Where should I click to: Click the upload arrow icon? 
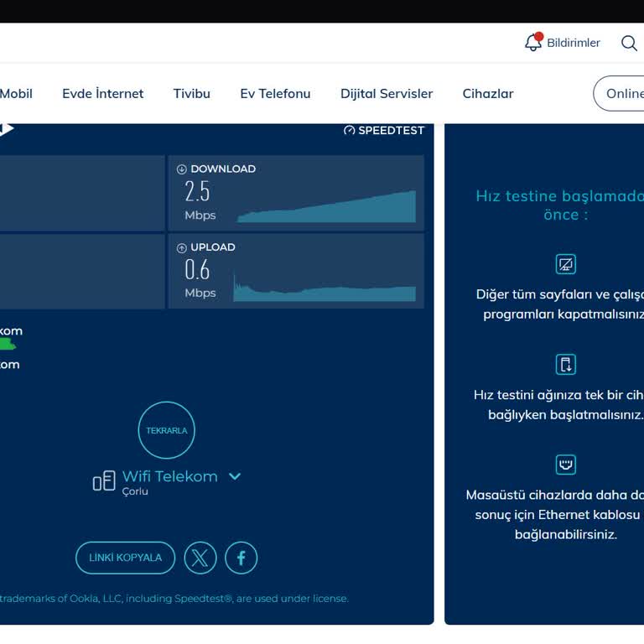coord(181,247)
